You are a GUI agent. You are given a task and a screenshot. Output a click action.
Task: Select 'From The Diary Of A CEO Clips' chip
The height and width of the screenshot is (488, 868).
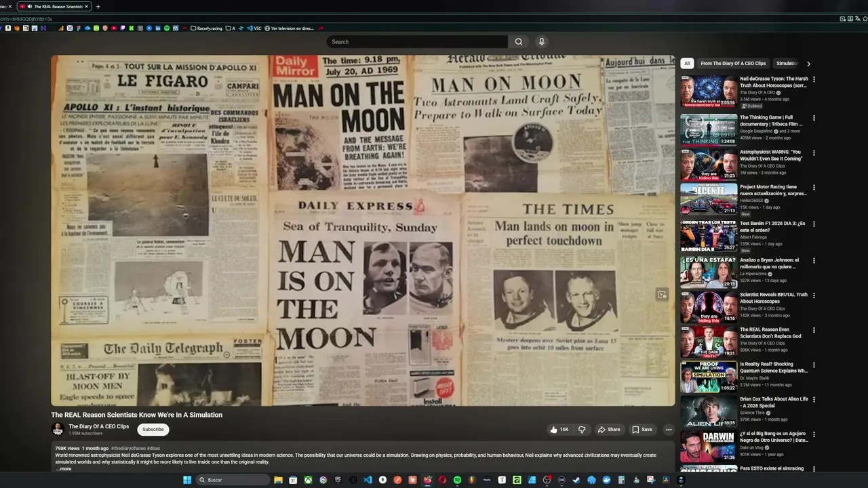point(733,64)
